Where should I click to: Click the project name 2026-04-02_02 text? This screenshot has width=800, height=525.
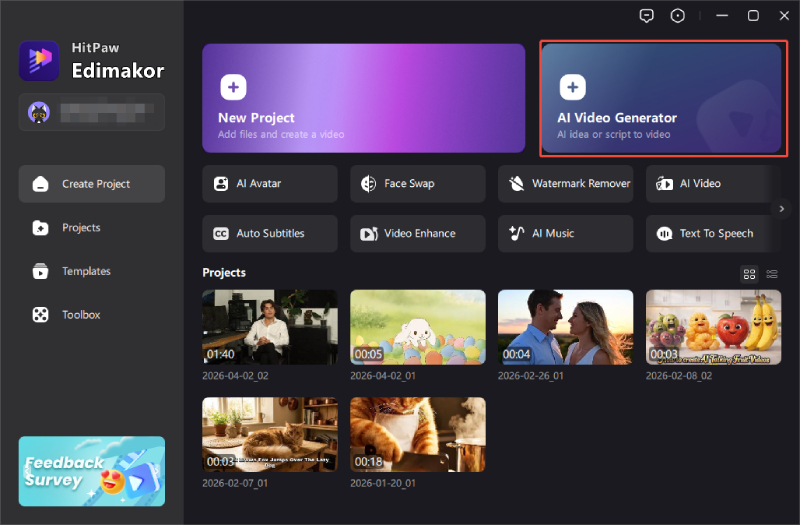pos(235,376)
